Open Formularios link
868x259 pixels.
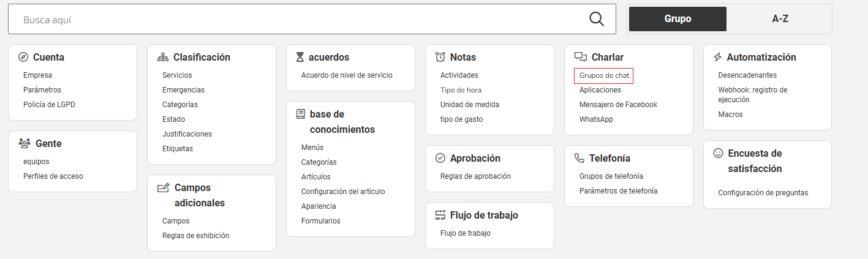321,221
